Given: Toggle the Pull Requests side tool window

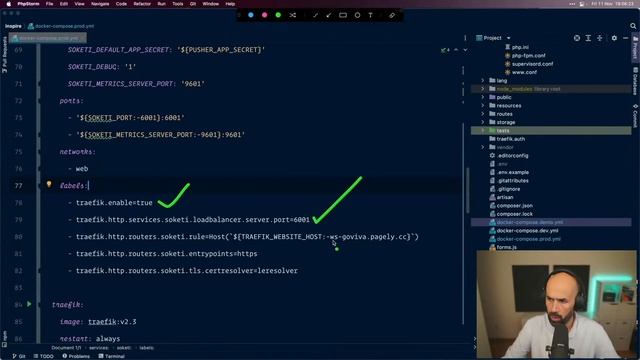Looking at the screenshot, I should pyautogui.click(x=4, y=55).
